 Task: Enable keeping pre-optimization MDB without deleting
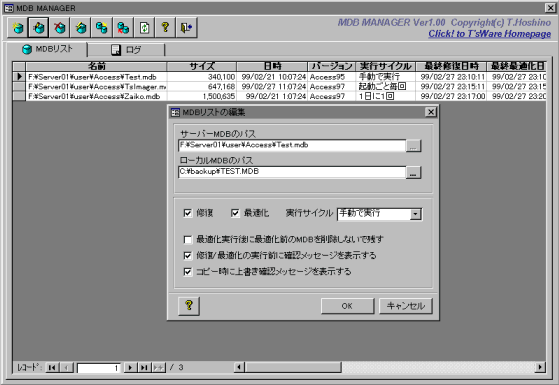point(188,239)
